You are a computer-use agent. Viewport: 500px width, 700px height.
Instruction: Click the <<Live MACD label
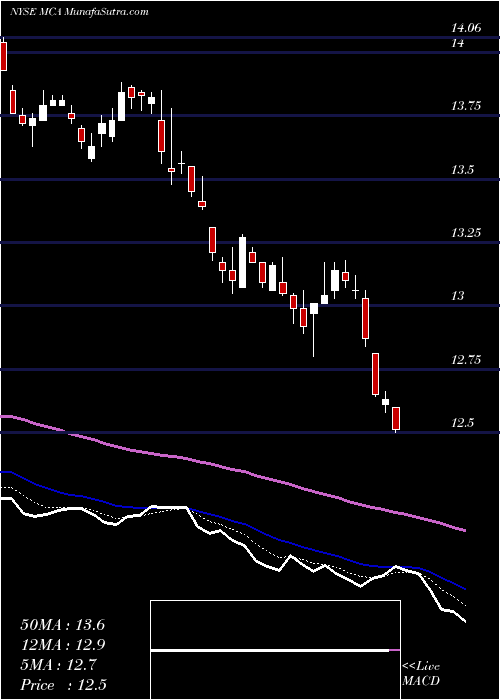point(421,674)
